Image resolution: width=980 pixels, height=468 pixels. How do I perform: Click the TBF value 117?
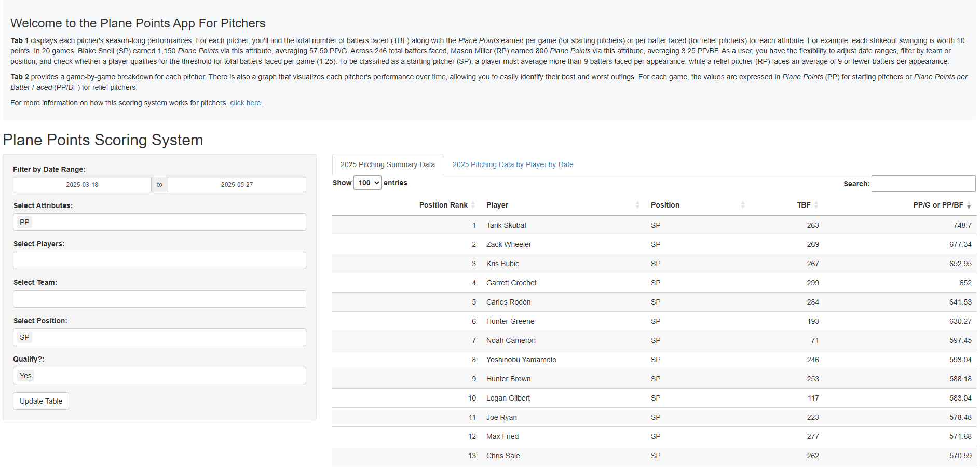point(813,398)
